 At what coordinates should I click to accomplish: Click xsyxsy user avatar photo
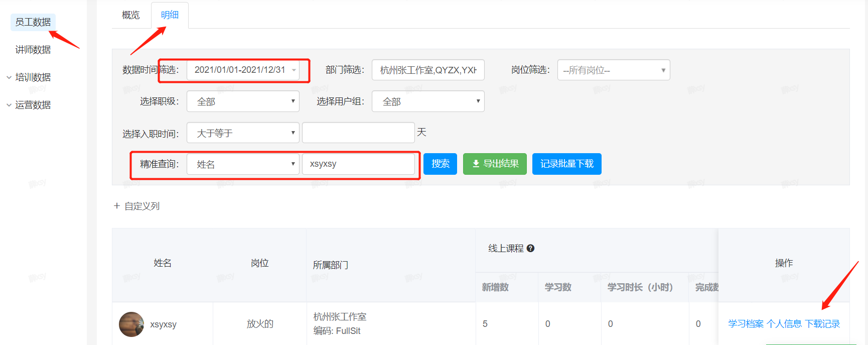(x=131, y=324)
